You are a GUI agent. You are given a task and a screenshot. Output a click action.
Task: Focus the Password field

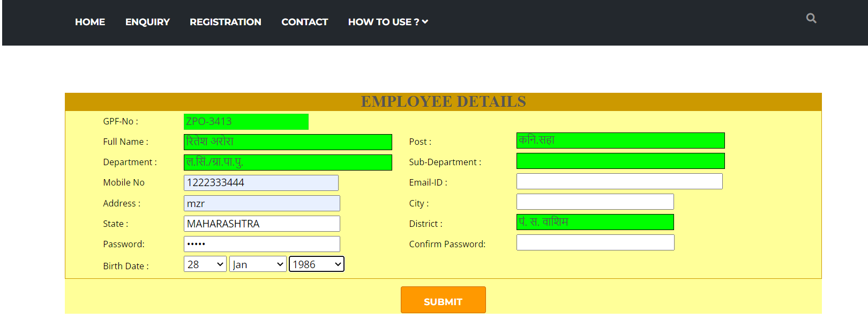point(261,244)
